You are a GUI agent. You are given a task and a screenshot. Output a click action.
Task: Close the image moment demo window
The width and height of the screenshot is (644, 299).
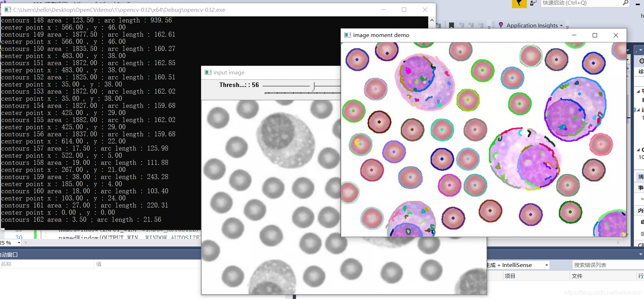(x=616, y=35)
